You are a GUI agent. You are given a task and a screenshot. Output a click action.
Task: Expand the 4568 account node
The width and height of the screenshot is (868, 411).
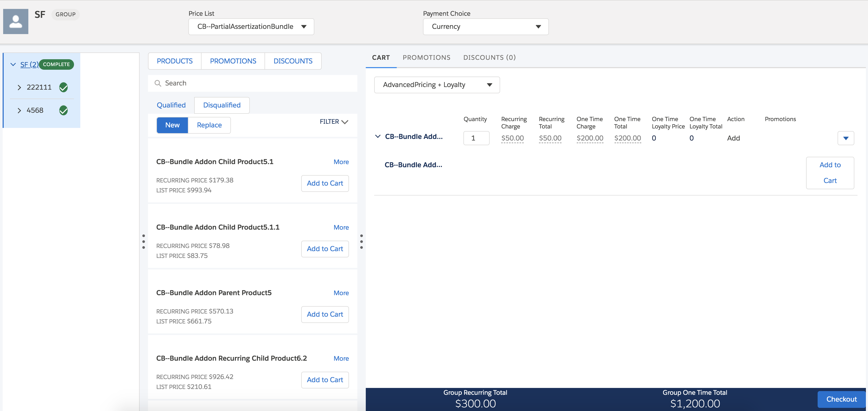click(x=19, y=110)
